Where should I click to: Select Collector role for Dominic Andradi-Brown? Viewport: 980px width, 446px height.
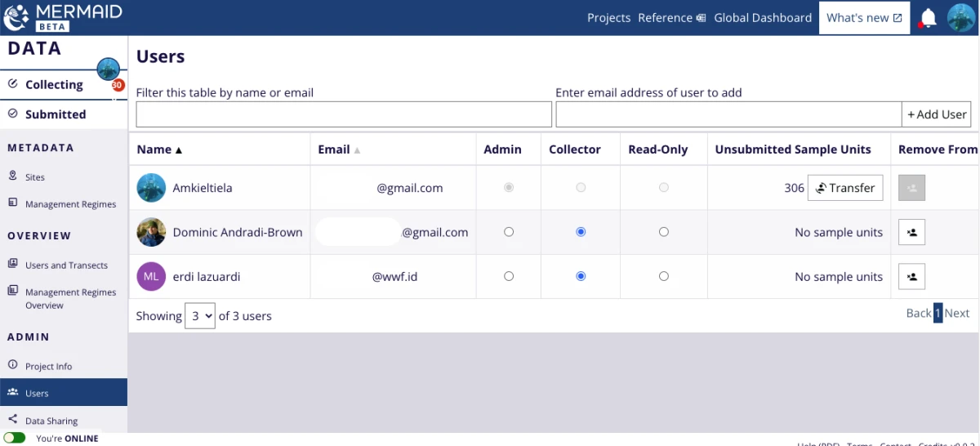581,232
